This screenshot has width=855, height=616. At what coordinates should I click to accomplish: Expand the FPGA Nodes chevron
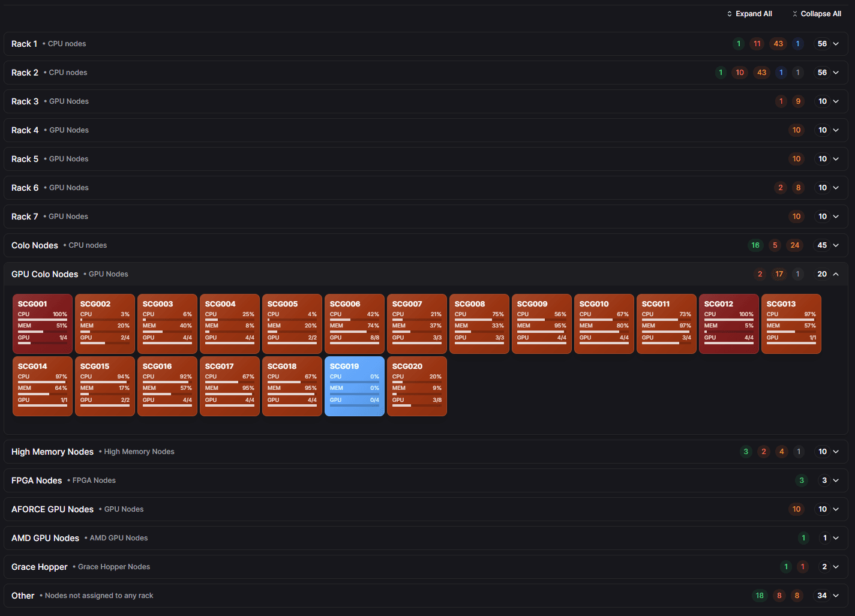pyautogui.click(x=836, y=480)
